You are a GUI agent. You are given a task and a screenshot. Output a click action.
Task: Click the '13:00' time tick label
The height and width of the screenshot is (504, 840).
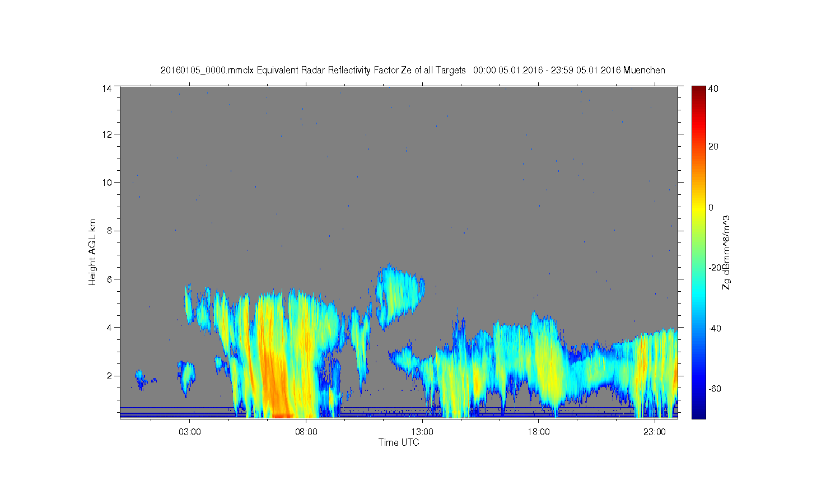(422, 432)
